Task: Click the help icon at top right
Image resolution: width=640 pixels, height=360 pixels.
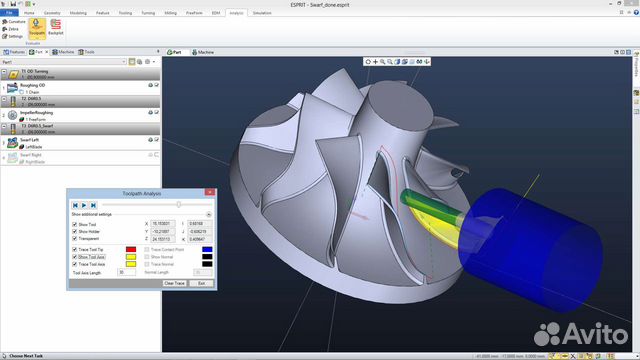Action: pos(636,13)
